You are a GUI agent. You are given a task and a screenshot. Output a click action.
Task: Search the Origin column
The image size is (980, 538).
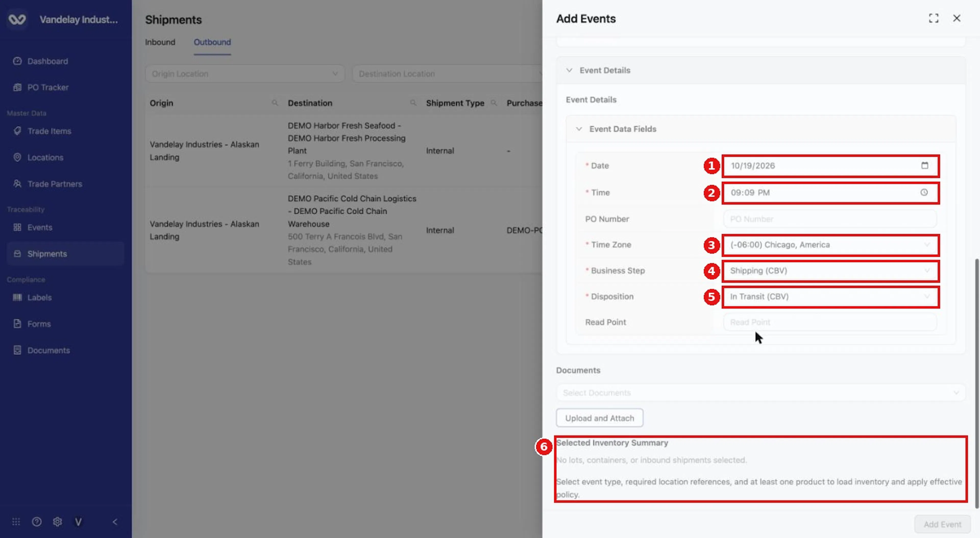click(275, 103)
